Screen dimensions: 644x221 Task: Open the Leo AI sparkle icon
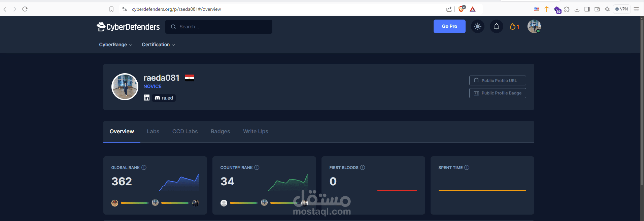pos(607,9)
